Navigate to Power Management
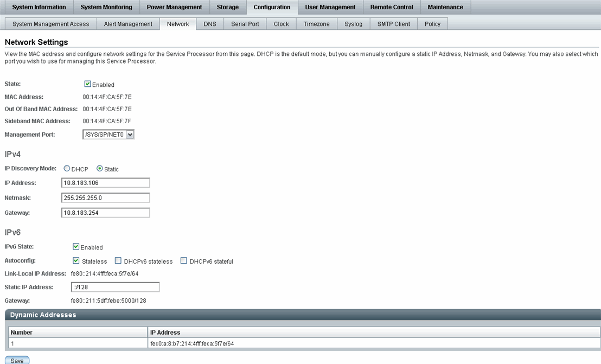The height and width of the screenshot is (364, 601). (174, 7)
